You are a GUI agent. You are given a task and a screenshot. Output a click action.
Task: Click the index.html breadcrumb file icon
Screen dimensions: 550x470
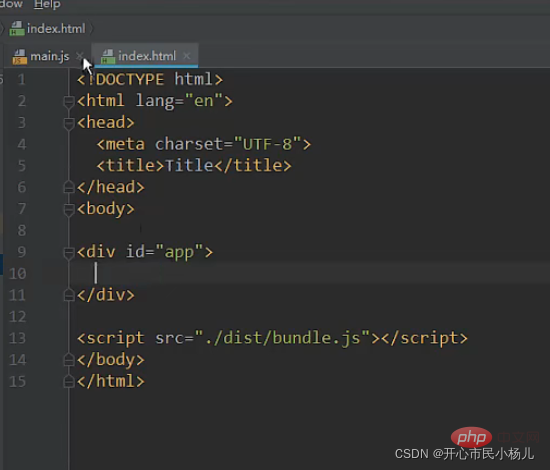tap(17, 28)
